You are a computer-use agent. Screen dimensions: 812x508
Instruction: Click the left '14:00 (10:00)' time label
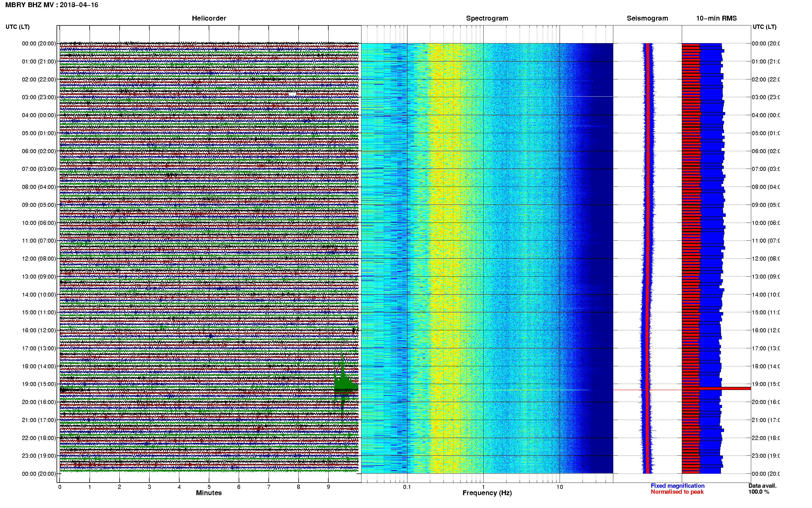(x=39, y=295)
